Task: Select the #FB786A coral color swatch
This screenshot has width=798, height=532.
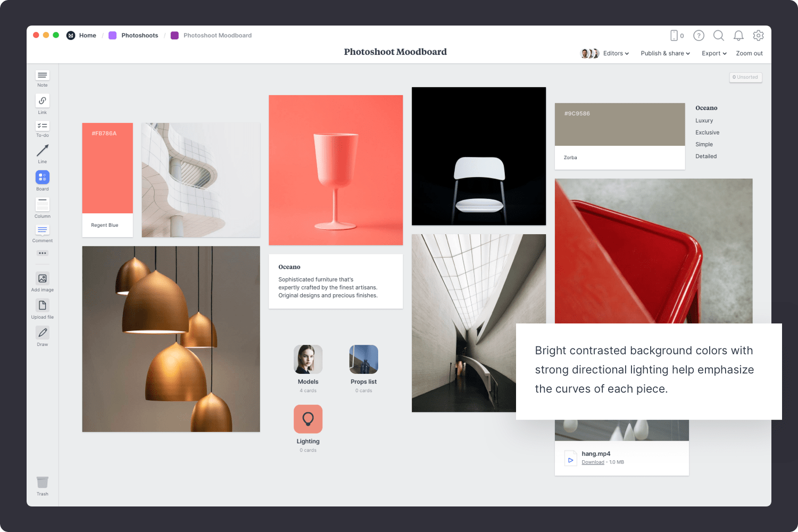Action: tap(107, 168)
